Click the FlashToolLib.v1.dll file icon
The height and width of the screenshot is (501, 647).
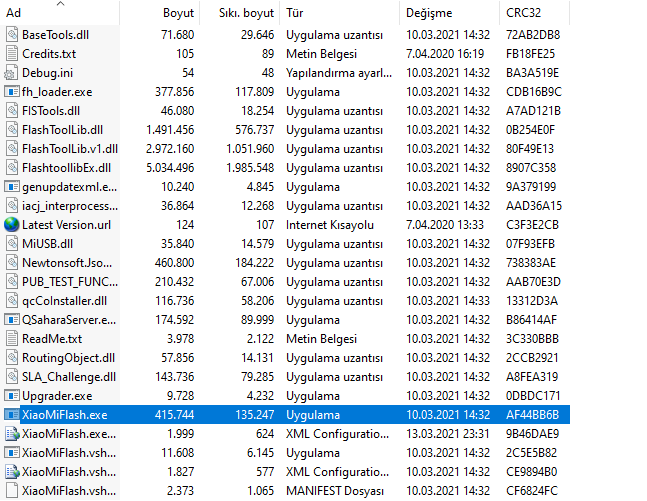pos(12,149)
